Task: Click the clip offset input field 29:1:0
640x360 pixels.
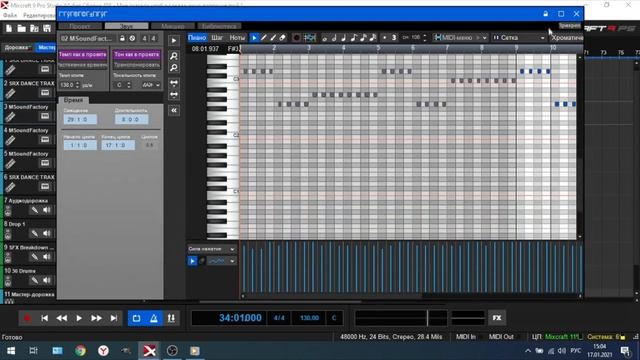Action: pos(80,119)
